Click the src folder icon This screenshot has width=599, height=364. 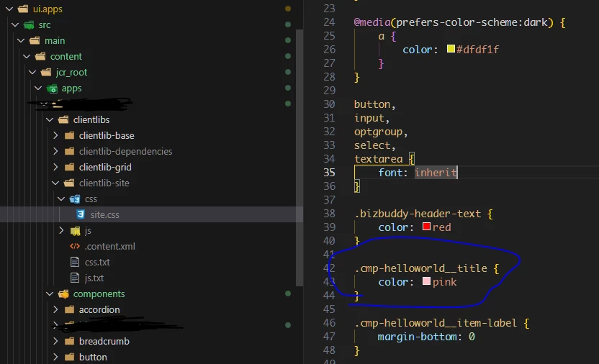pyautogui.click(x=29, y=24)
